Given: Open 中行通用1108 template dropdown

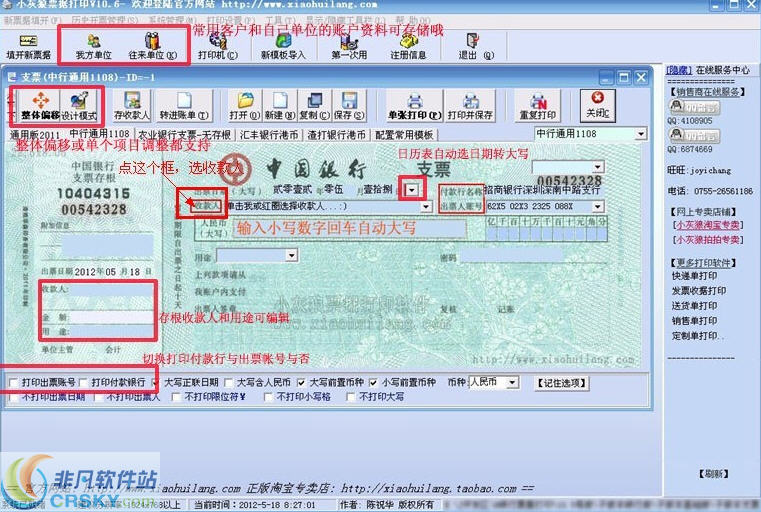Looking at the screenshot, I should [641, 134].
